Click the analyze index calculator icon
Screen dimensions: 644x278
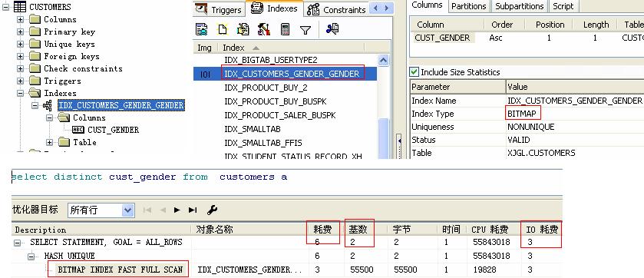click(285, 29)
